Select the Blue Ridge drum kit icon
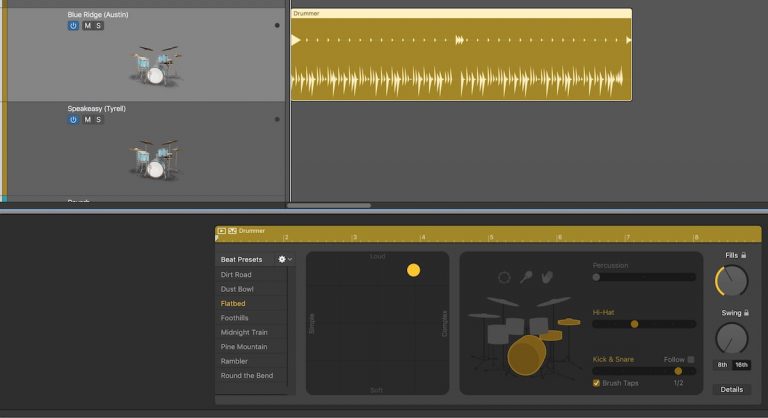Image resolution: width=768 pixels, height=418 pixels. tap(156, 66)
